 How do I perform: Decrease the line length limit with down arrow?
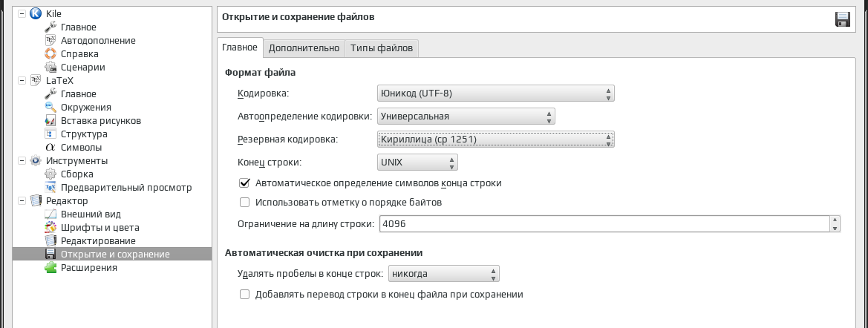tap(835, 227)
